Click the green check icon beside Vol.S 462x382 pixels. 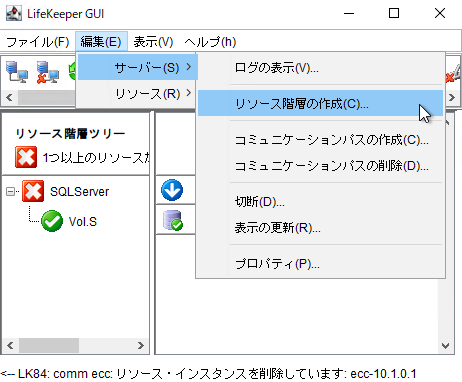[x=52, y=221]
